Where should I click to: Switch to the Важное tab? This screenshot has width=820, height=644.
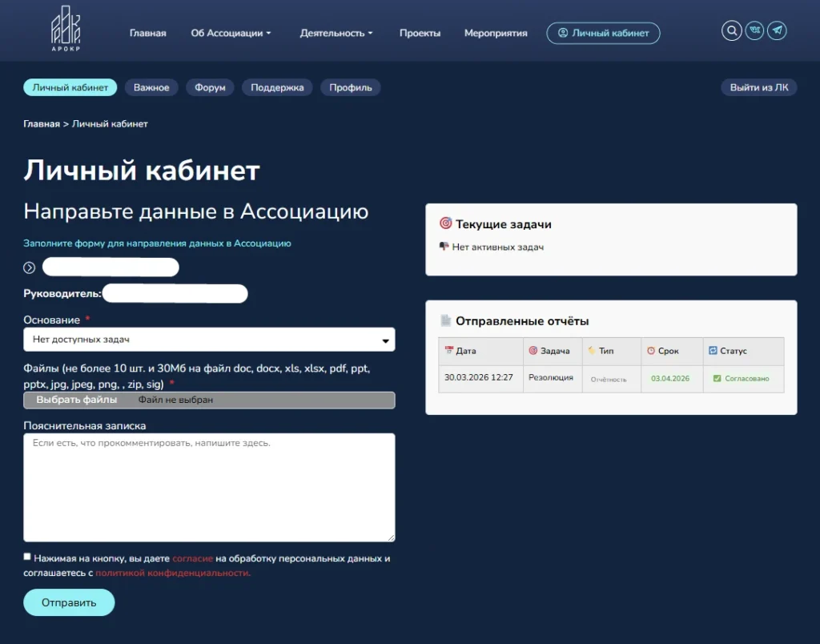pyautogui.click(x=151, y=87)
